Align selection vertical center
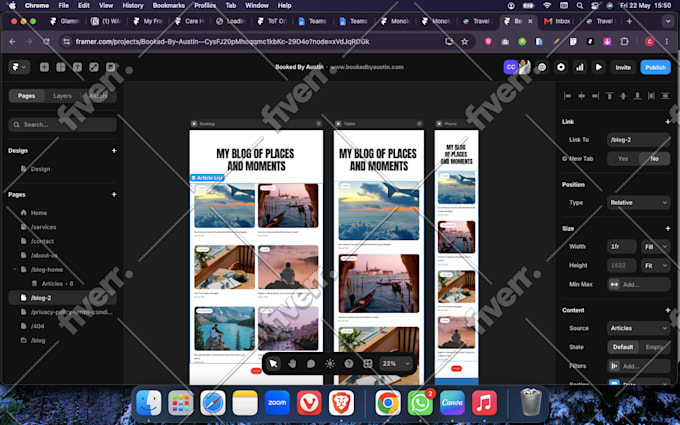Screen dimensions: 680x425 [623, 96]
